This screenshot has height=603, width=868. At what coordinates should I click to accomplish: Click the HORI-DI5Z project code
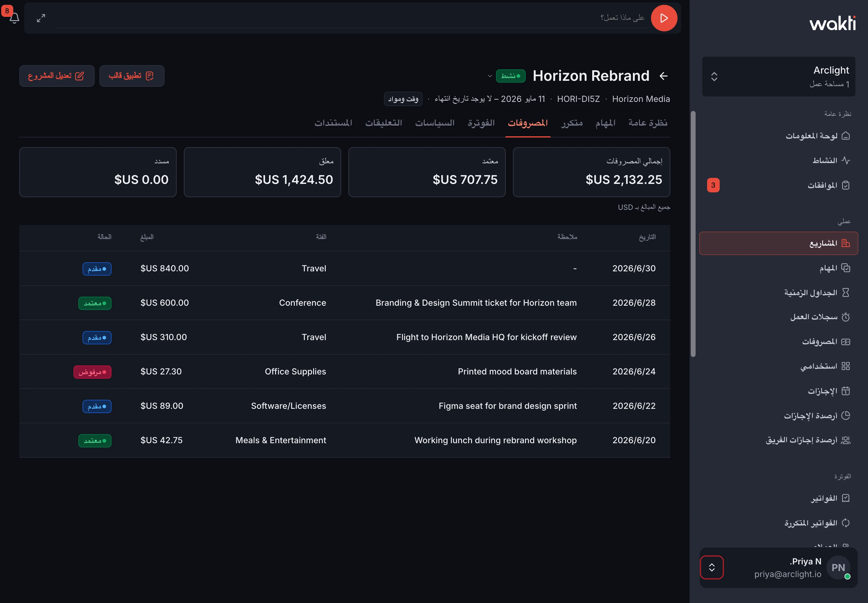578,99
